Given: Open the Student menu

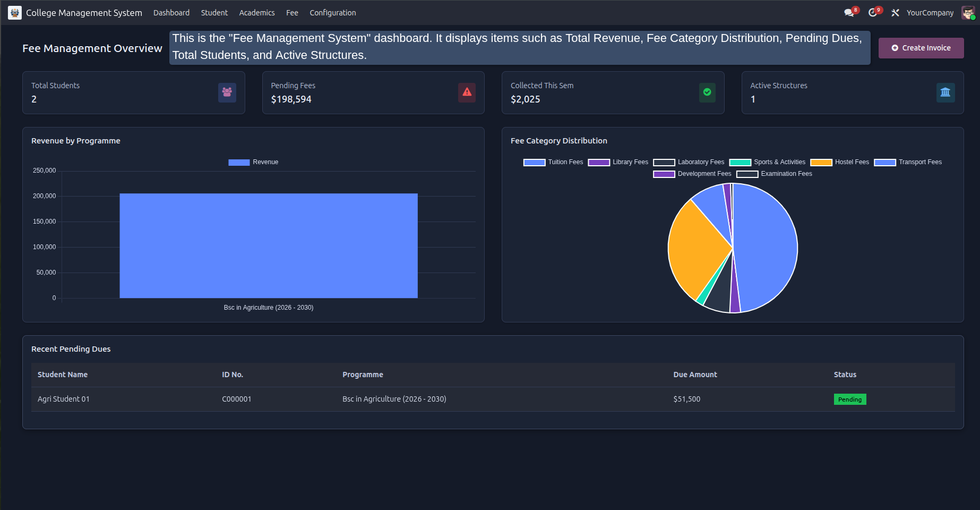Looking at the screenshot, I should 214,13.
